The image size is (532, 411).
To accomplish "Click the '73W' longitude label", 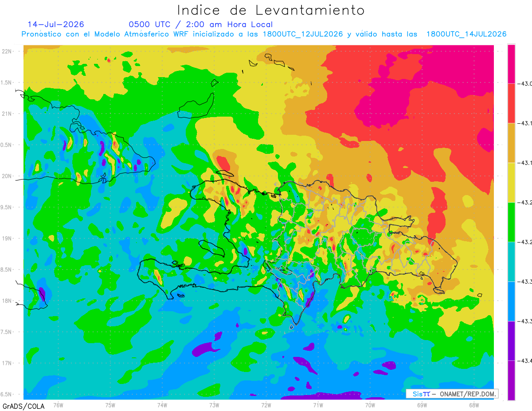I will 214,405.
